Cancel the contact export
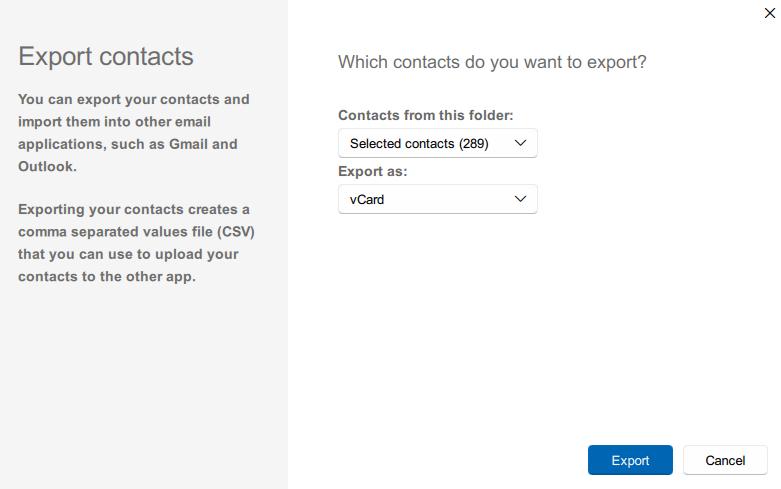 [x=725, y=460]
